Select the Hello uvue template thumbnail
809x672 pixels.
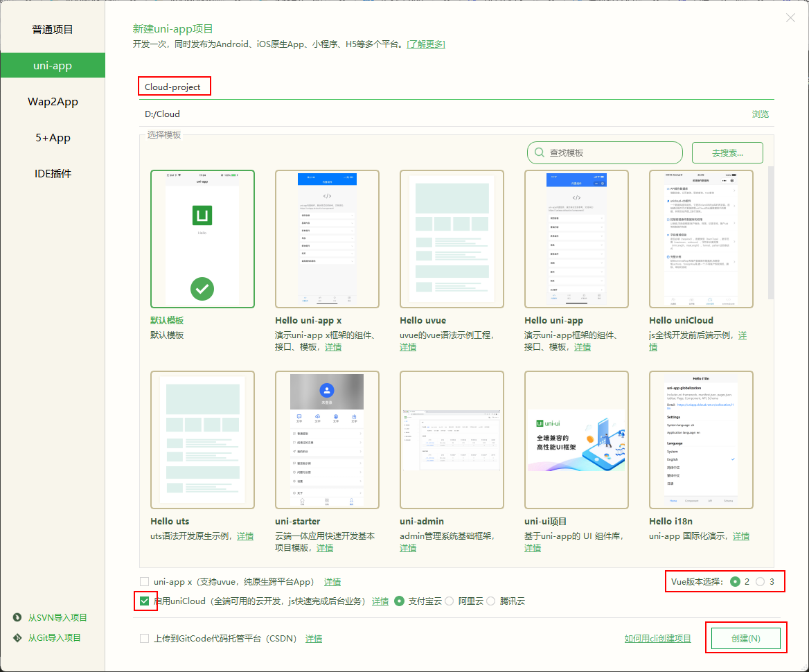pos(452,239)
